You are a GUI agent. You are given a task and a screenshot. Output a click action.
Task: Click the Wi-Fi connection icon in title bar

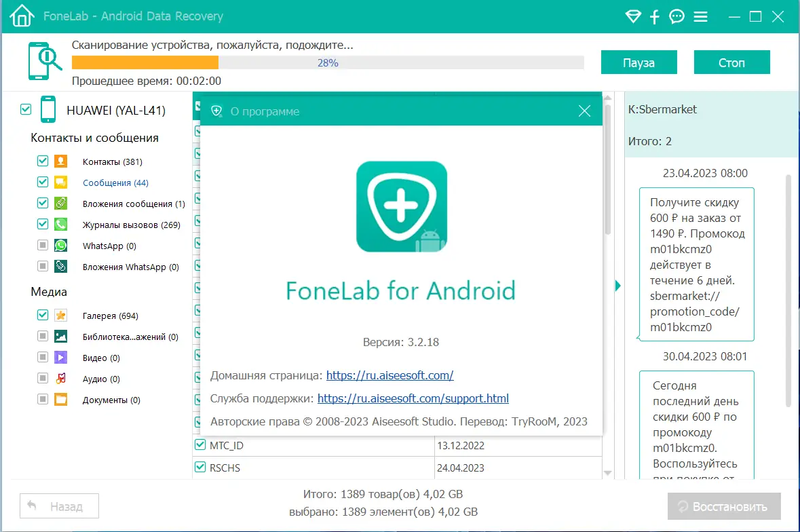[x=632, y=16]
